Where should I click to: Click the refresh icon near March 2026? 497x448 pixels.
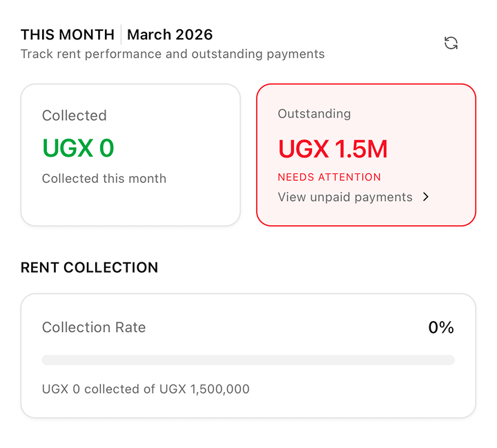451,43
